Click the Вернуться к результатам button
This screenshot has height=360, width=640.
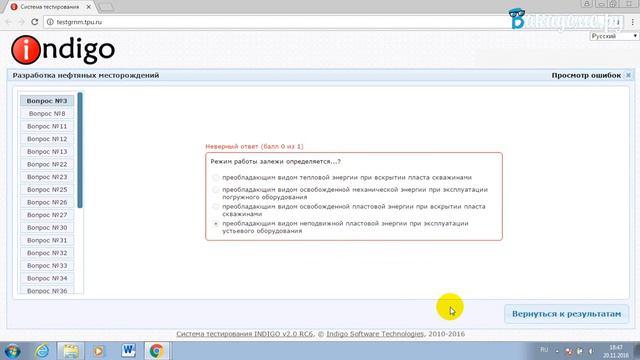pyautogui.click(x=566, y=314)
